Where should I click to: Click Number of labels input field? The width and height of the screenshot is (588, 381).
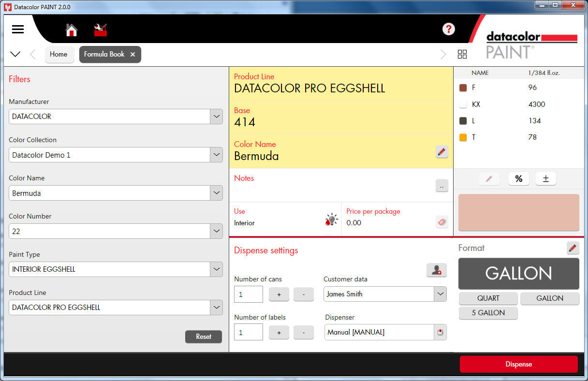point(249,332)
